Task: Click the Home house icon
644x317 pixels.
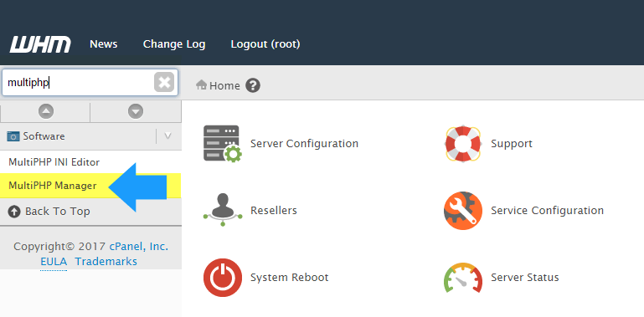Action: (x=201, y=84)
